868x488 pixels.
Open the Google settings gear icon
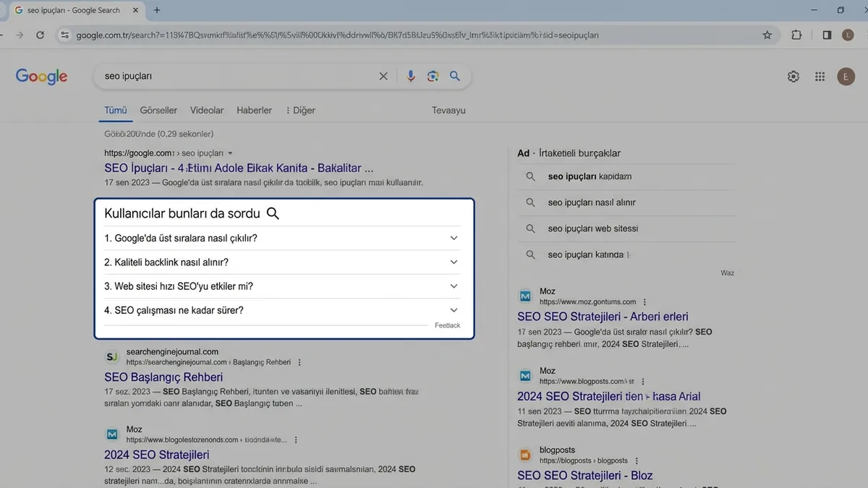point(793,77)
